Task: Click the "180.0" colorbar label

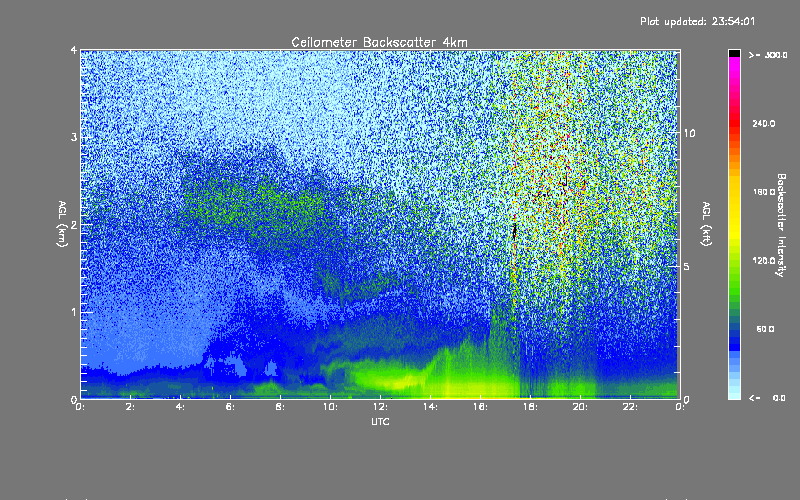Action: coord(764,192)
